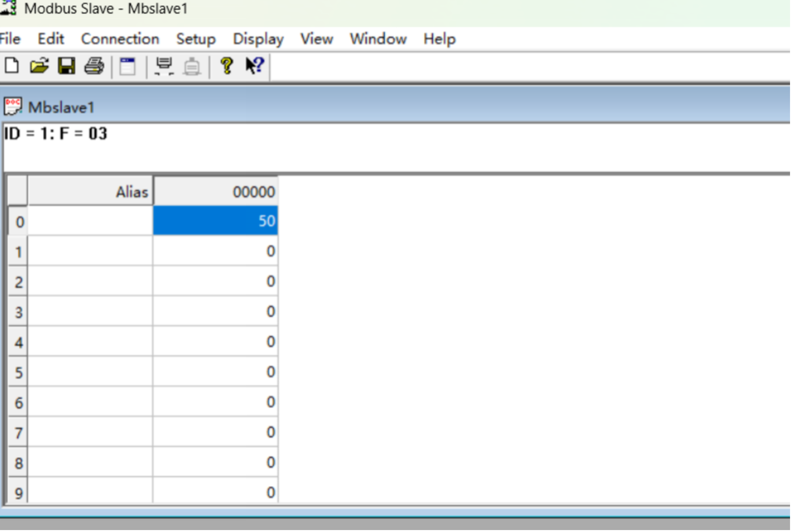Open the File menu
This screenshot has width=791, height=532.
tap(10, 39)
